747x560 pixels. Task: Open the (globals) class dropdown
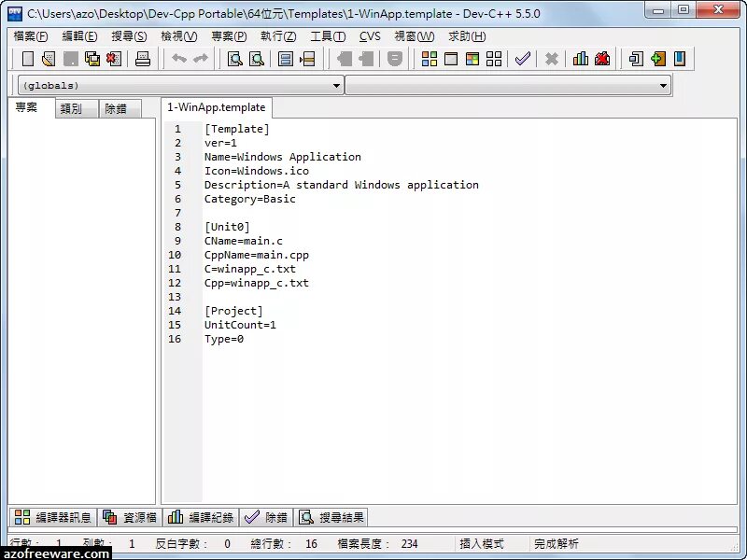coord(180,86)
